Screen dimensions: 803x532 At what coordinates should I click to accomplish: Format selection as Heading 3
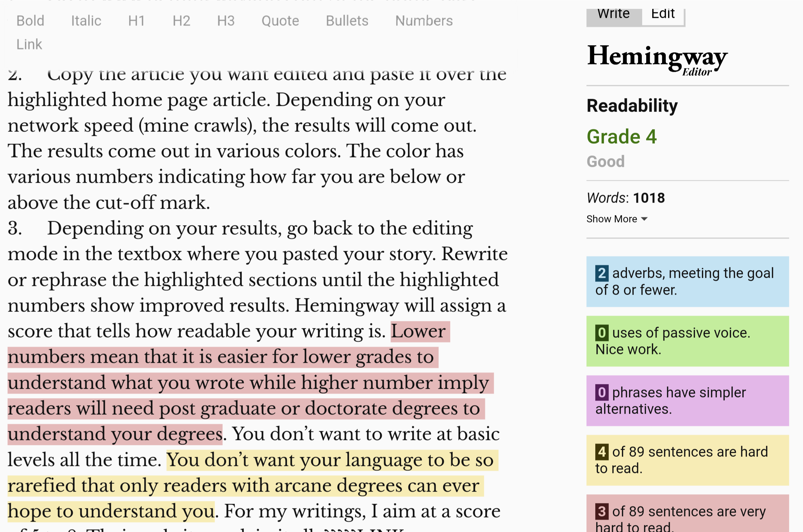click(x=226, y=20)
